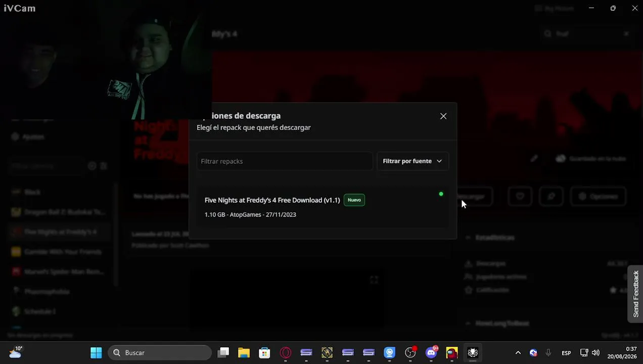Select Five Nights at Freddy's 4 in sidebar

pos(59,232)
